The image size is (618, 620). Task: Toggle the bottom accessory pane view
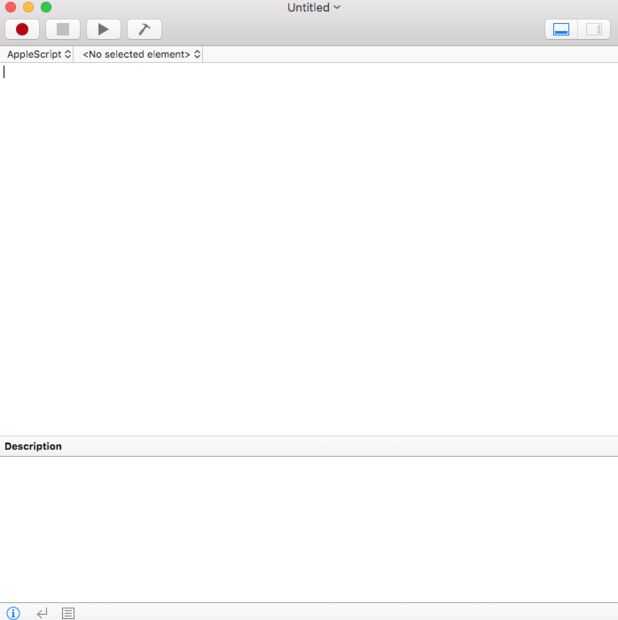point(561,29)
